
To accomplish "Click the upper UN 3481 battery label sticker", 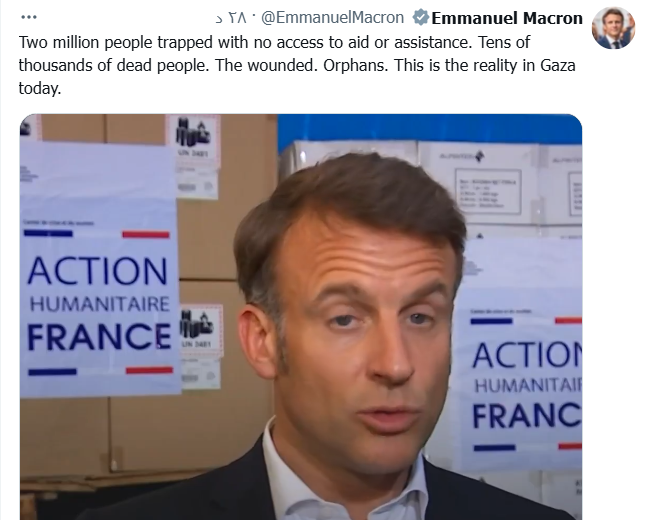I will coord(193,156).
